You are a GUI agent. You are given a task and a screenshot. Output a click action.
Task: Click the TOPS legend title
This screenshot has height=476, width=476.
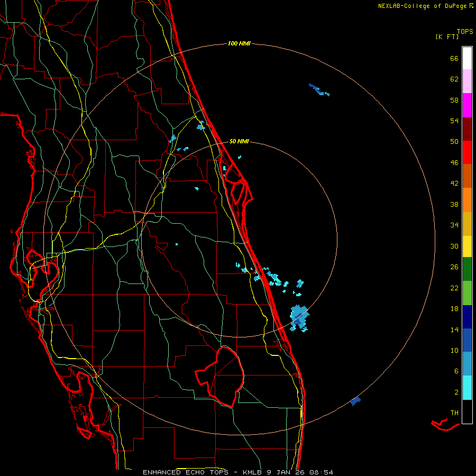(465, 31)
